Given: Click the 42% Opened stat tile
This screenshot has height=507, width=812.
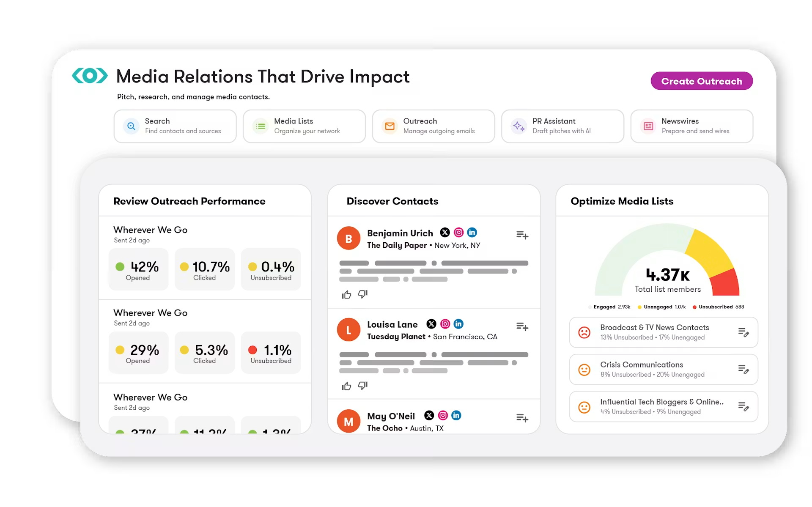Looking at the screenshot, I should coord(138,269).
